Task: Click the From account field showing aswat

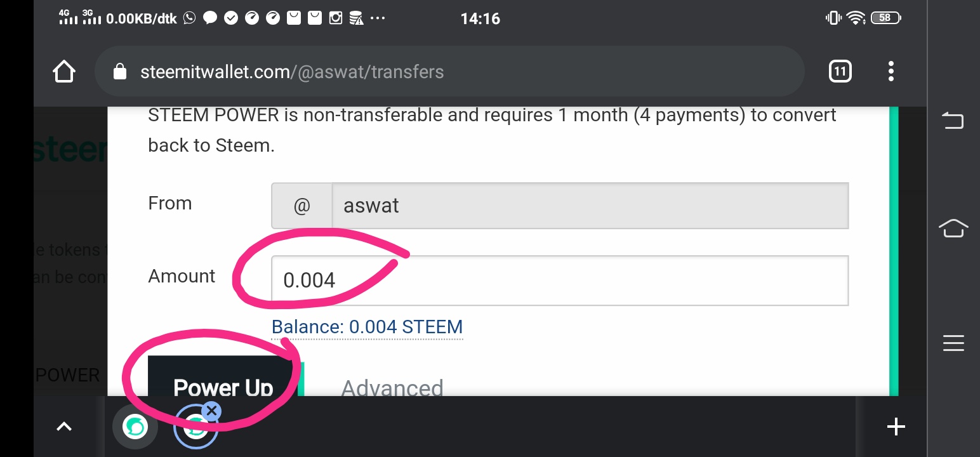Action: click(x=589, y=206)
